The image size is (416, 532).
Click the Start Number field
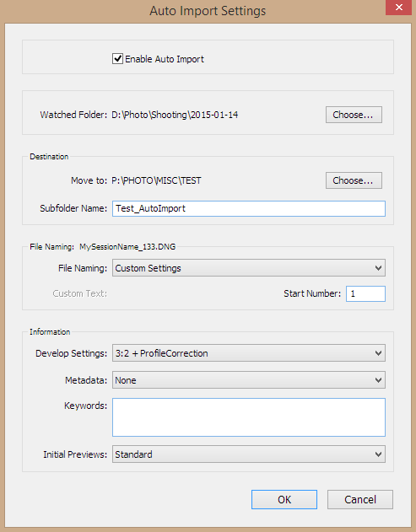(x=365, y=293)
